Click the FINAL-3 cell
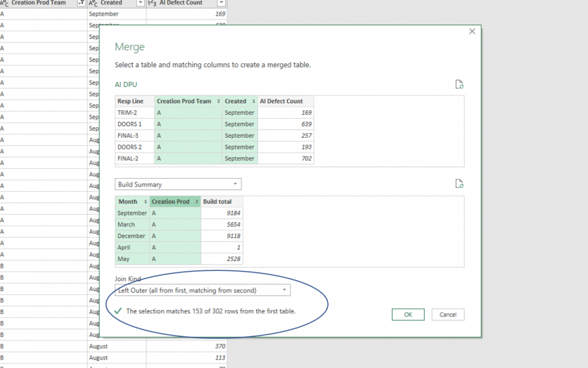Screen dimensions: 588x368 coord(135,136)
